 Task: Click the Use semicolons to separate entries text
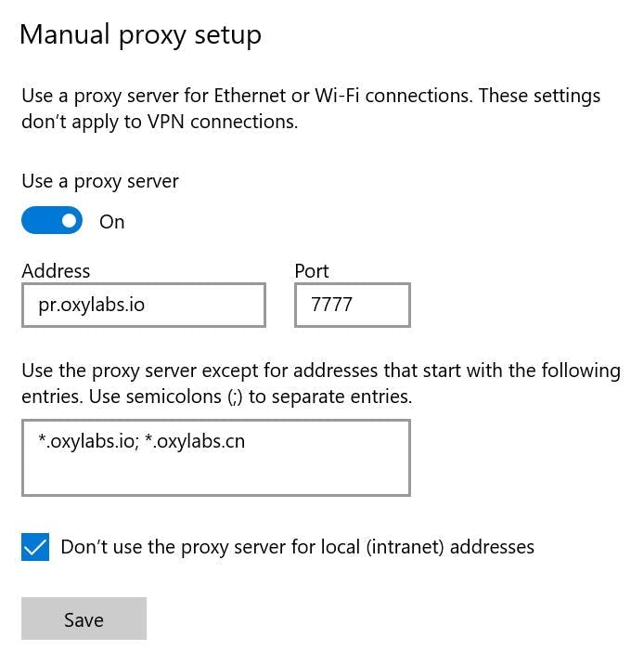point(251,397)
